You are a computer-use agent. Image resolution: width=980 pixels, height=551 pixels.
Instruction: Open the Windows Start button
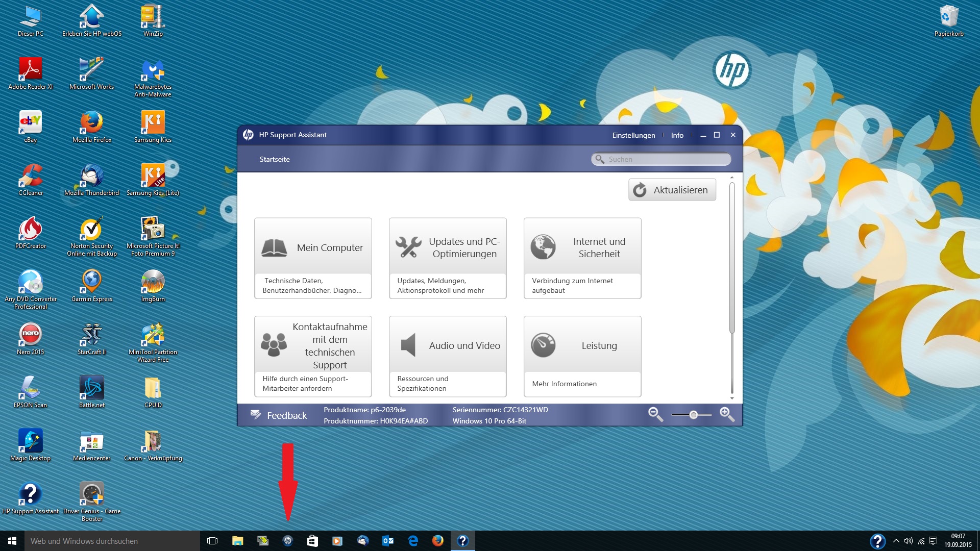tap(12, 541)
